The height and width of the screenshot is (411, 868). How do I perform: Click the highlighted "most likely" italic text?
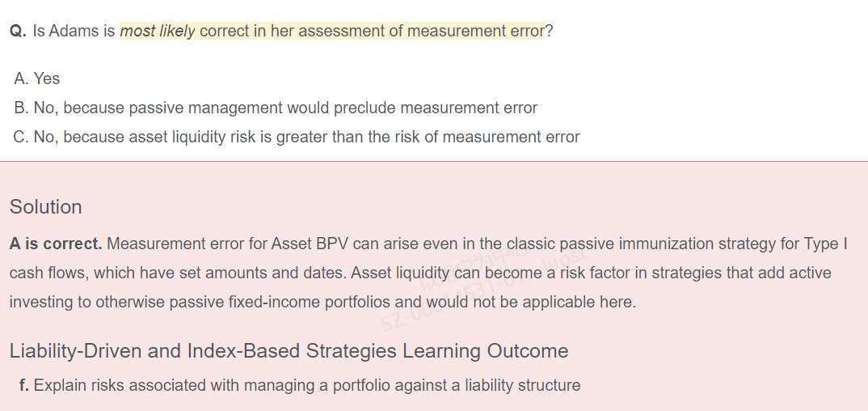pos(158,32)
